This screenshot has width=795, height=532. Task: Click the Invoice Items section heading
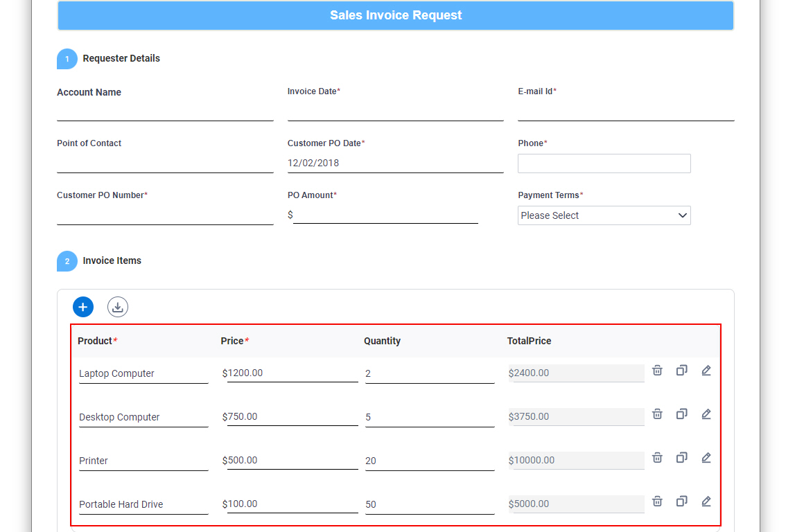[112, 260]
